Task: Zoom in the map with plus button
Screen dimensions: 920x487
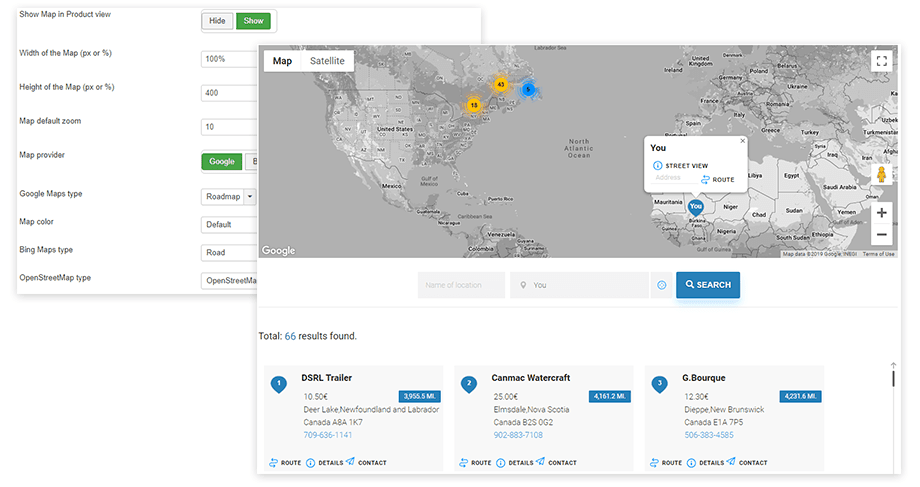Action: point(881,213)
